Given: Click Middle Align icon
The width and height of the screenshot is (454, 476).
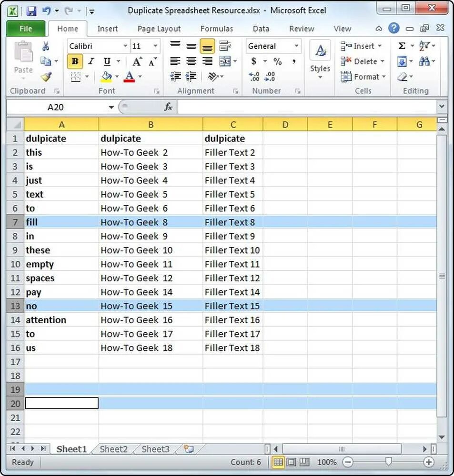Looking at the screenshot, I should coord(191,46).
